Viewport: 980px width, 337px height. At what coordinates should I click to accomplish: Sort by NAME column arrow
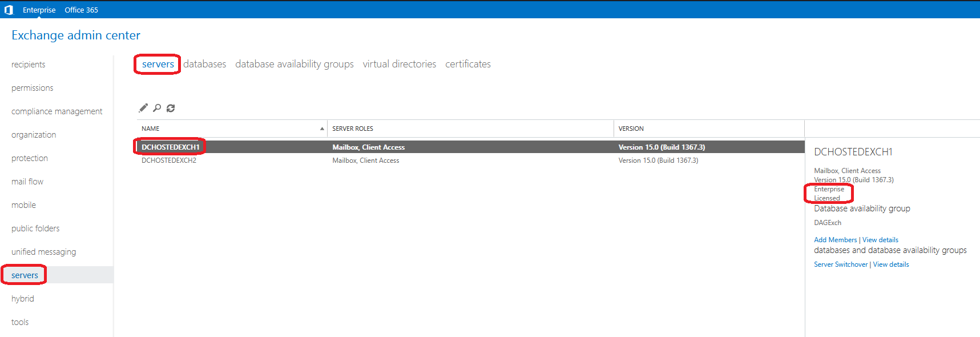(322, 129)
